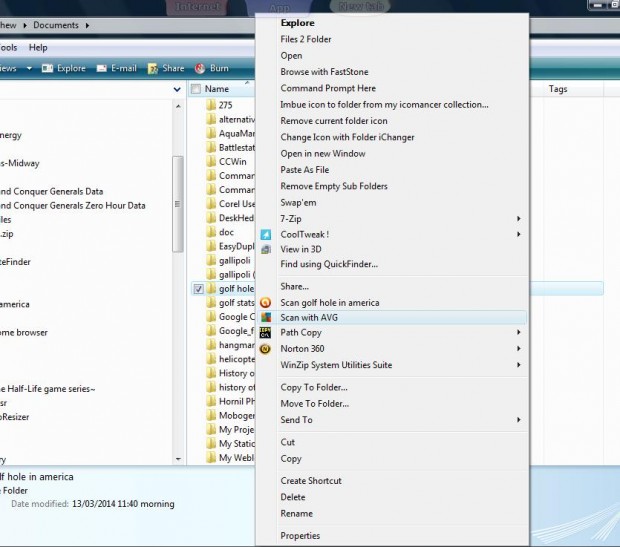Click the Hornil folder name
Screen dimensions: 620x547
click(x=237, y=401)
